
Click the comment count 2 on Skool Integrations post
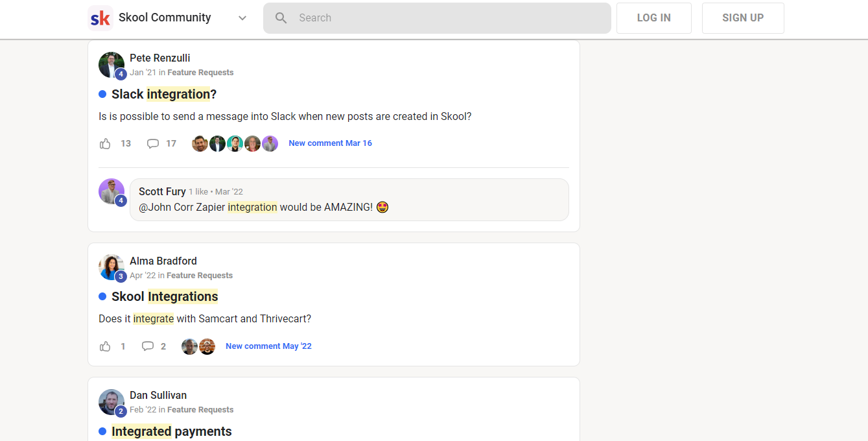(x=163, y=346)
